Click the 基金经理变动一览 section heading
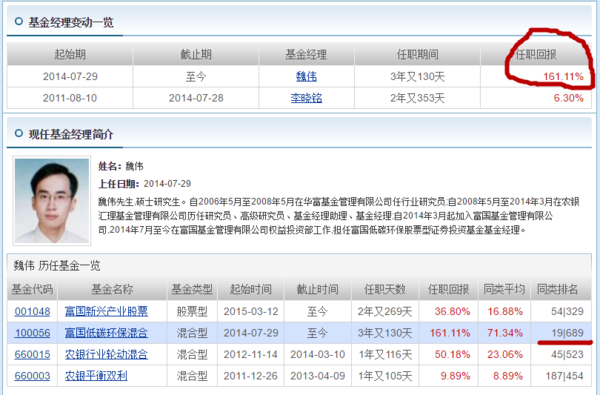Image resolution: width=600 pixels, height=395 pixels. coord(71,22)
